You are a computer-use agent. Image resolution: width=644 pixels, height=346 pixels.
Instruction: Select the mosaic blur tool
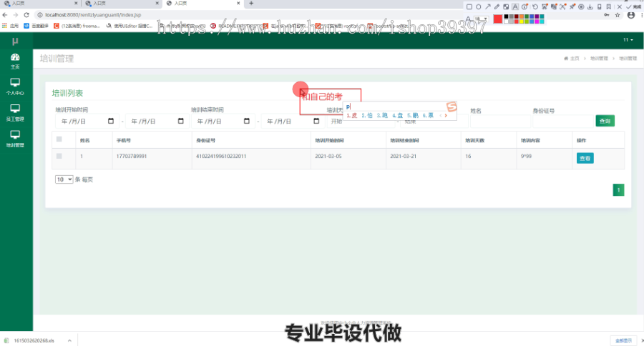pos(506,6)
